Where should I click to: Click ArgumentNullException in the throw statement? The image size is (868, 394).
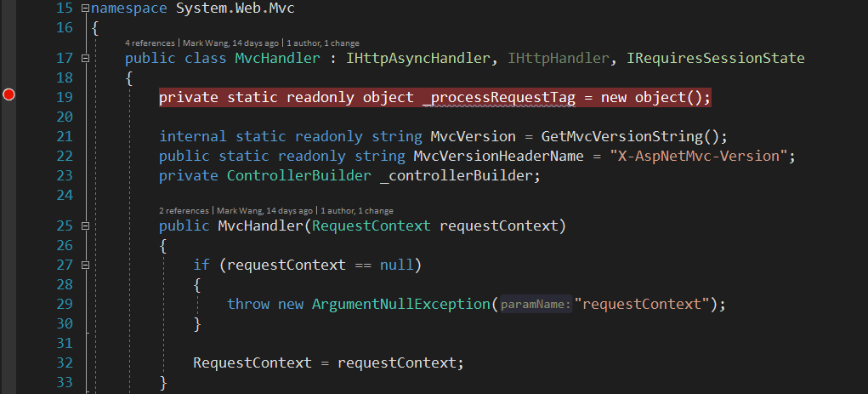tap(400, 304)
